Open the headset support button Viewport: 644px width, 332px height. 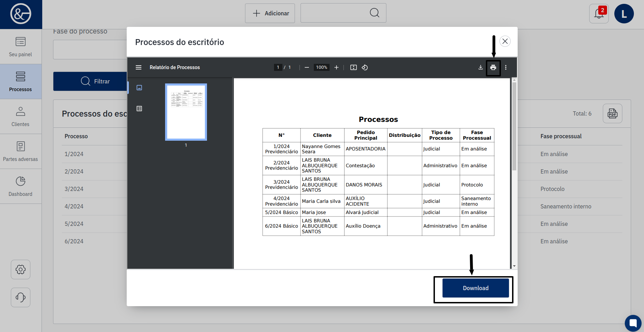coord(21,297)
